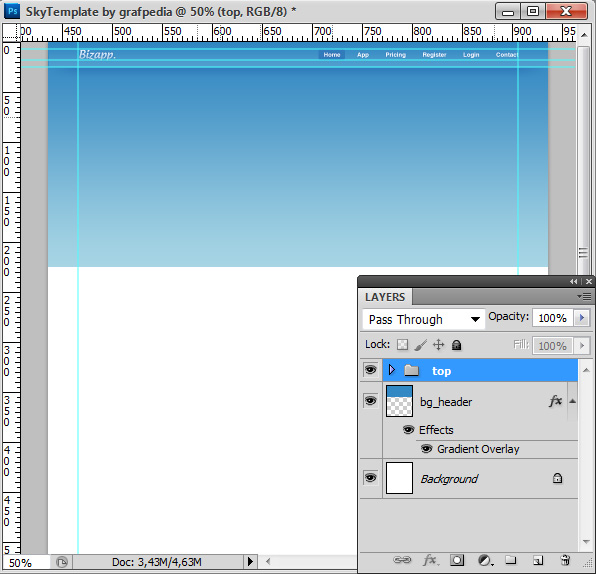Viewport: 596px width, 574px height.
Task: Click the Opacity value field
Action: (x=553, y=317)
